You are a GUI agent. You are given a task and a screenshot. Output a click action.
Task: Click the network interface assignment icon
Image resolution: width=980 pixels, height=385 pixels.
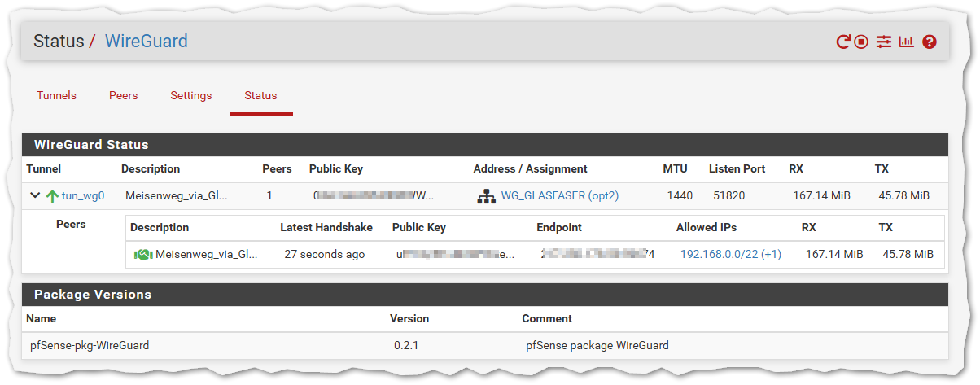tap(486, 196)
